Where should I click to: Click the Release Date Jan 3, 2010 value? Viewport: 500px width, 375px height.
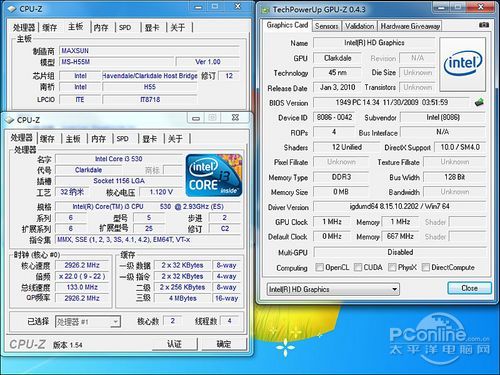coord(337,87)
